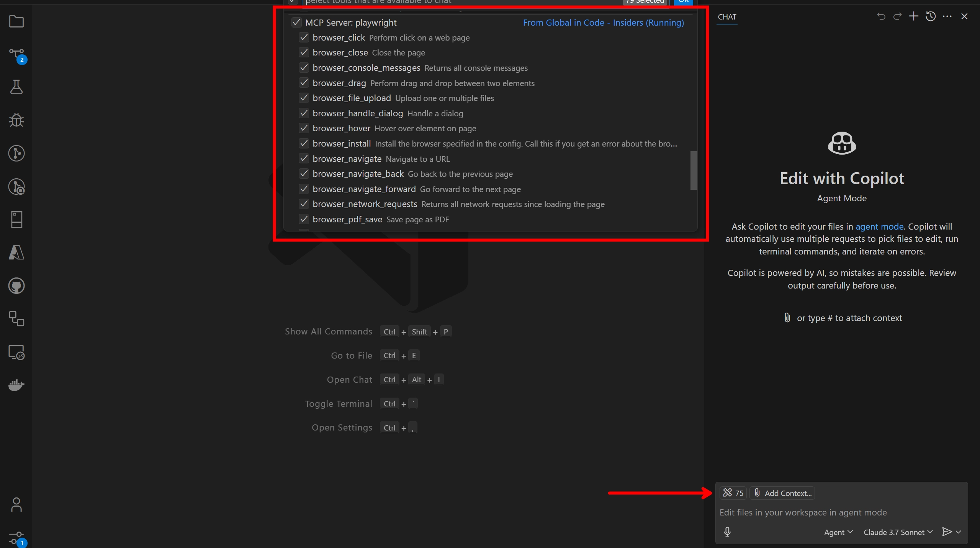The width and height of the screenshot is (980, 548).
Task: Show chat history clock icon
Action: (x=931, y=16)
